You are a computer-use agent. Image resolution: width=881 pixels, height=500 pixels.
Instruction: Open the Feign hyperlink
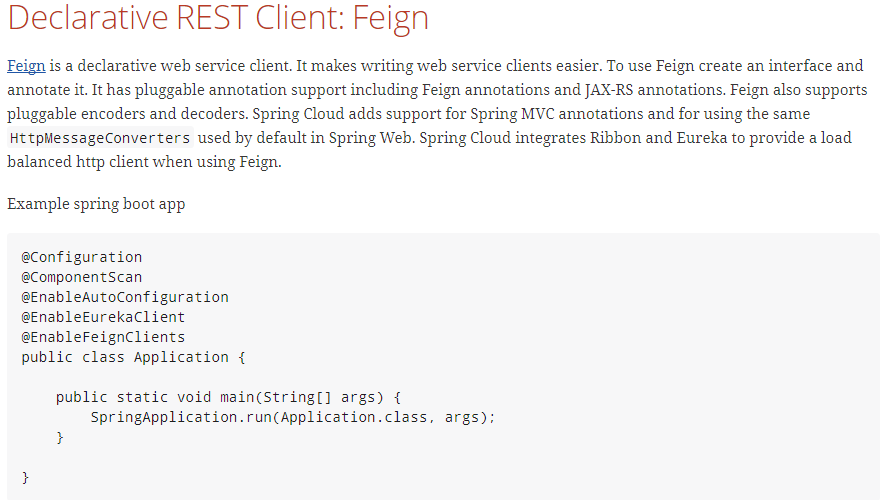click(26, 66)
